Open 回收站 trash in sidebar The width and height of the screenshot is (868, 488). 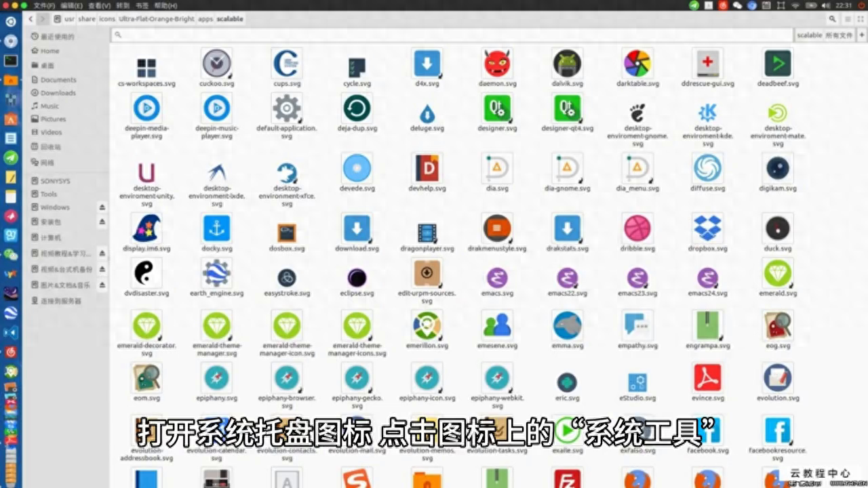(x=50, y=147)
